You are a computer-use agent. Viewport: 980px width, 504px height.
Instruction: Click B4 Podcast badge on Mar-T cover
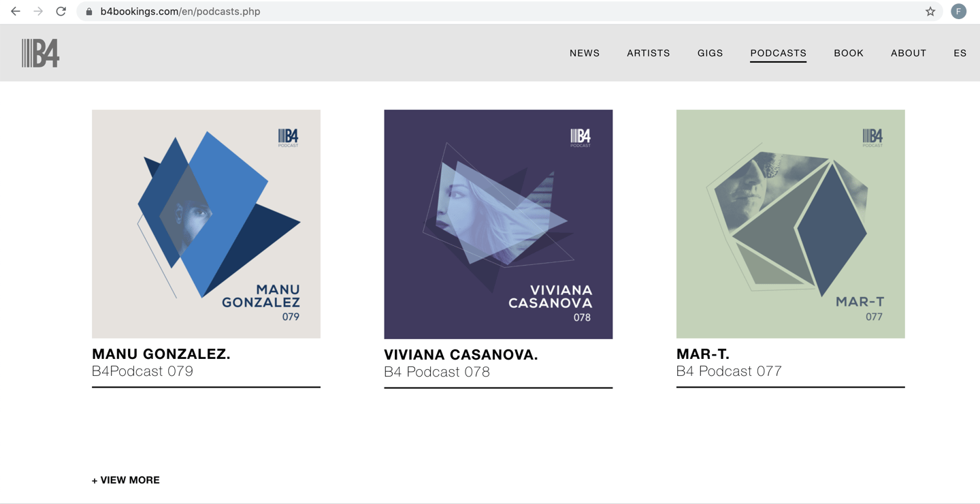pyautogui.click(x=872, y=137)
